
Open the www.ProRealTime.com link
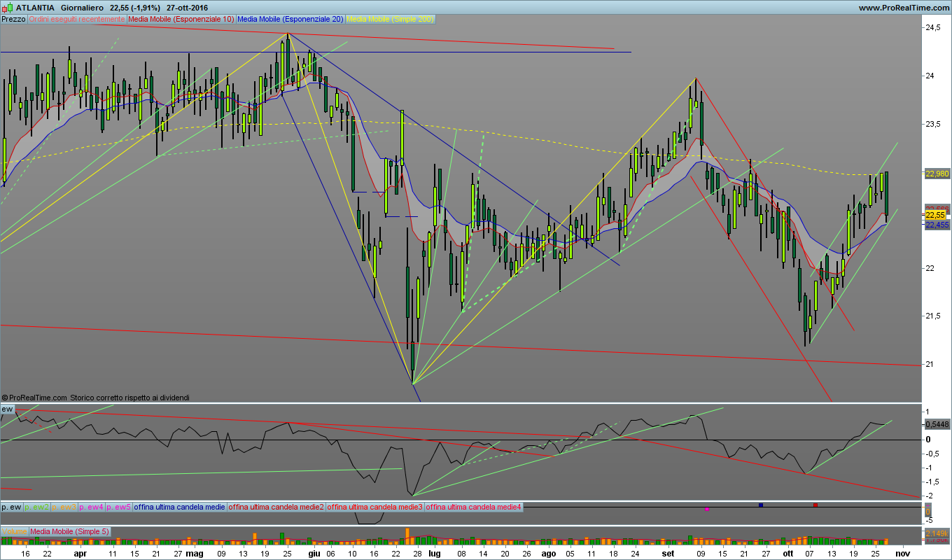[x=903, y=7]
